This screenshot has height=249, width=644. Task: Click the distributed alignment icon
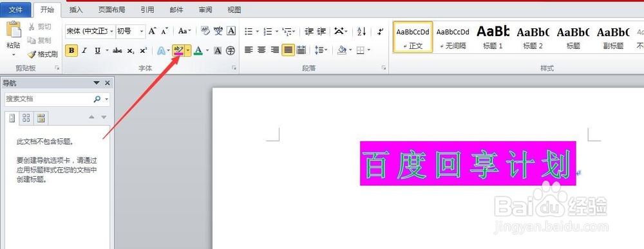[x=301, y=50]
